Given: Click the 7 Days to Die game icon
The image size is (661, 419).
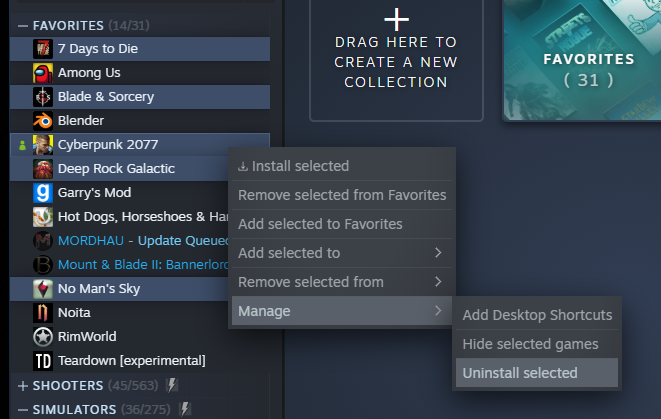Looking at the screenshot, I should [x=43, y=49].
